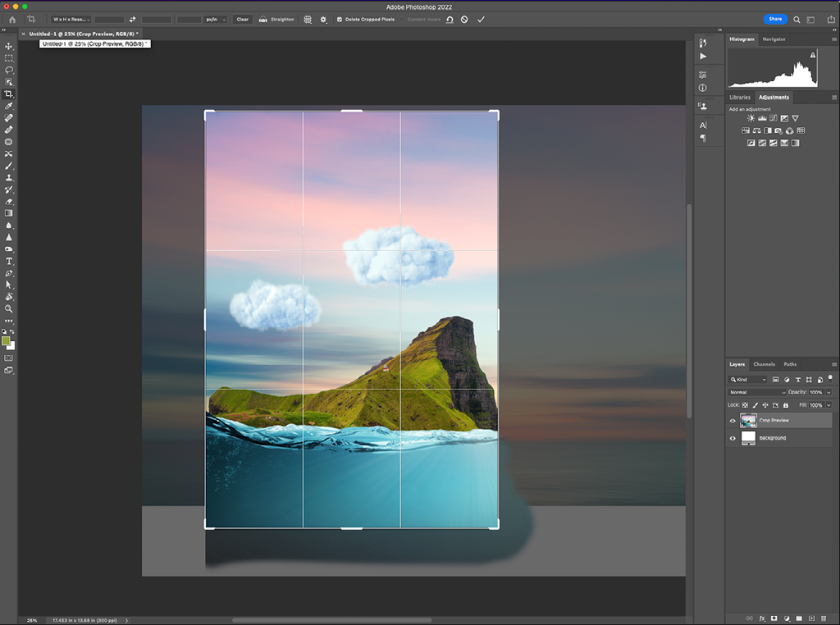Hide the Background layer

click(x=733, y=438)
